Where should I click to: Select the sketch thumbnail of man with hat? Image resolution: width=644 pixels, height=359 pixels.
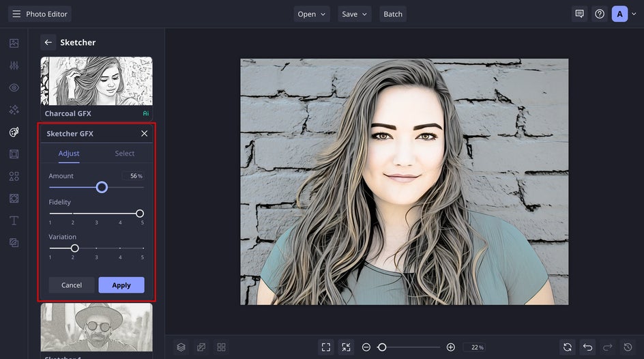click(96, 328)
